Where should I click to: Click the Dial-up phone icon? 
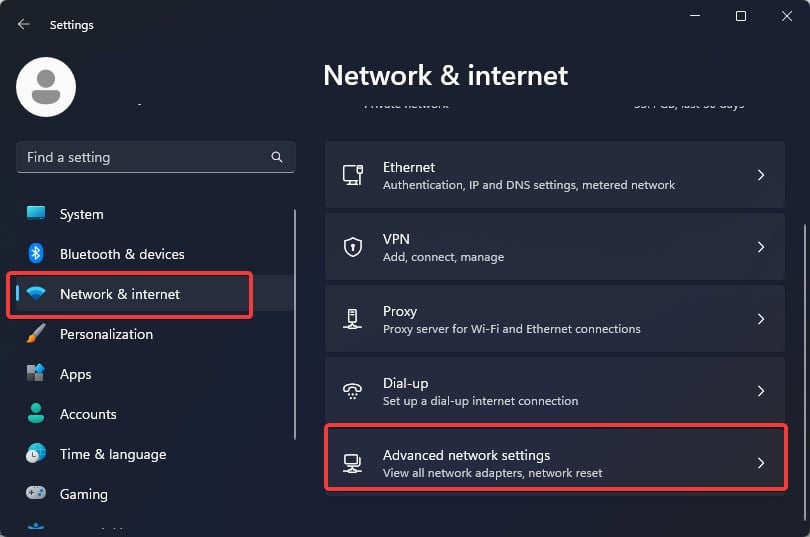[352, 391]
